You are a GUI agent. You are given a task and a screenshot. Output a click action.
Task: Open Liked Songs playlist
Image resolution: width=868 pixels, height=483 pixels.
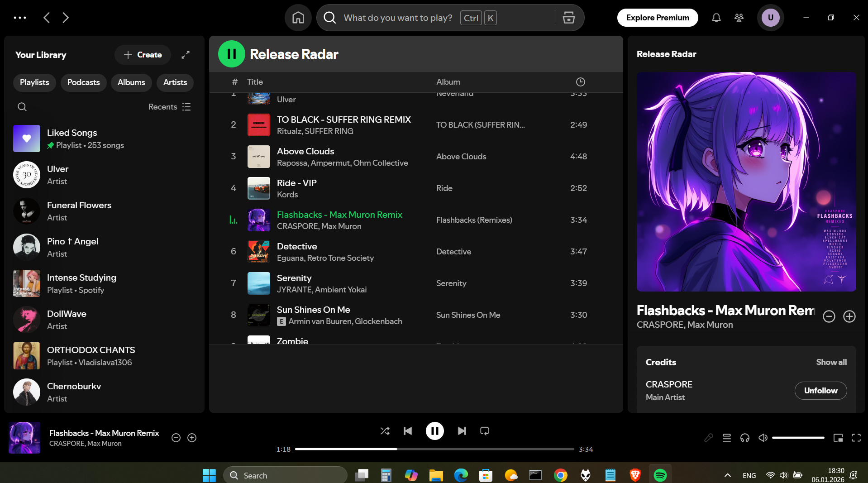pyautogui.click(x=104, y=139)
